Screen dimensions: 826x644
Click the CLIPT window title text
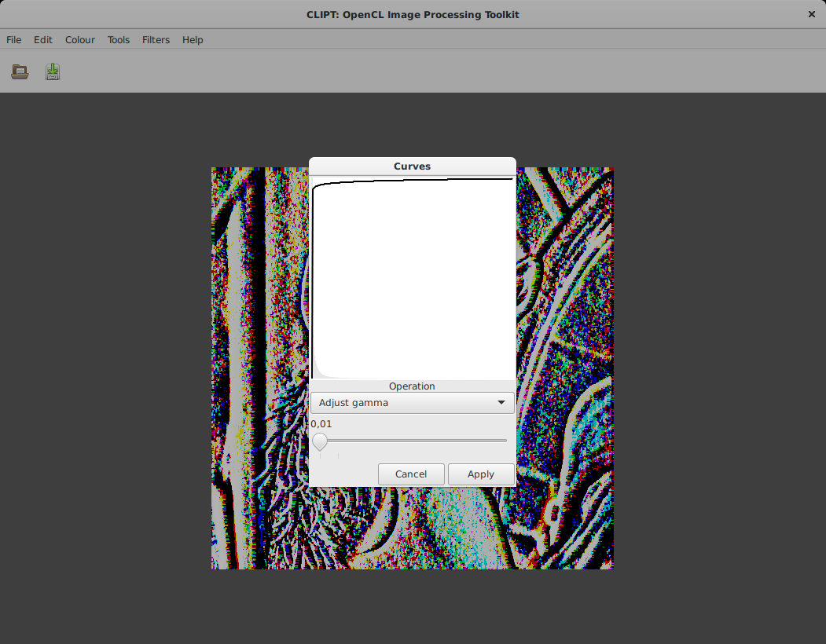(413, 15)
